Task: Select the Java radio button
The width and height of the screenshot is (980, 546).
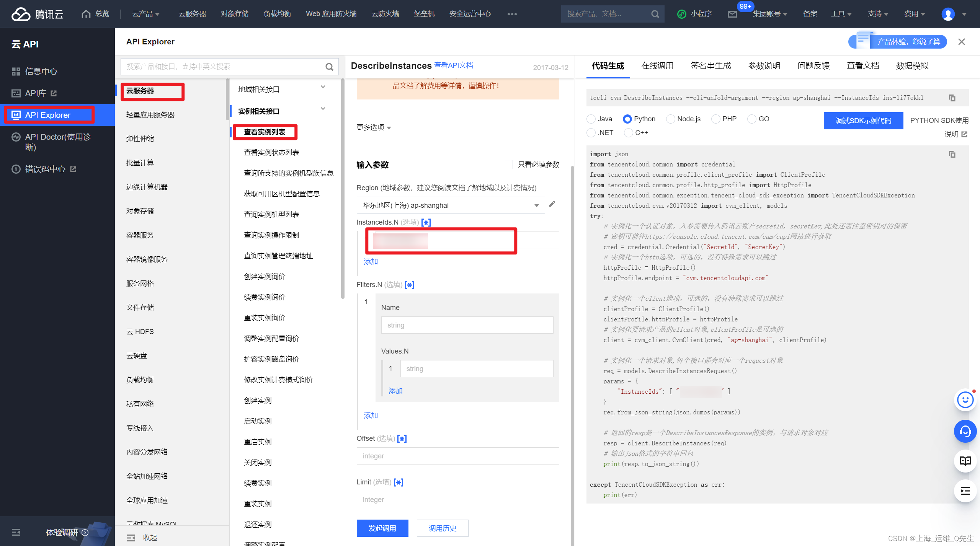Action: 591,119
